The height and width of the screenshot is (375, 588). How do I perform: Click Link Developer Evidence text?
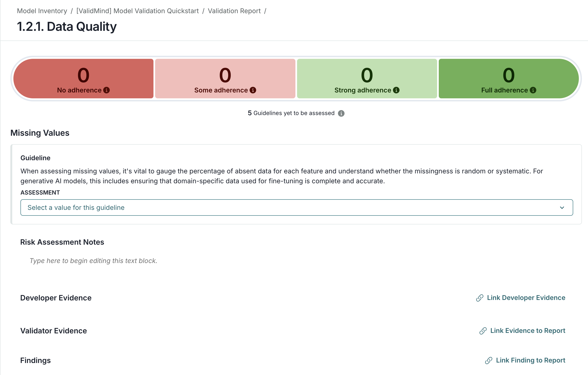[526, 298]
